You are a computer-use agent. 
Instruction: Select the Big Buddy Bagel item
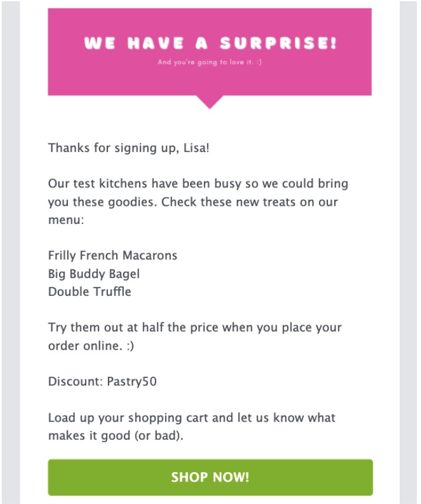[x=94, y=274]
